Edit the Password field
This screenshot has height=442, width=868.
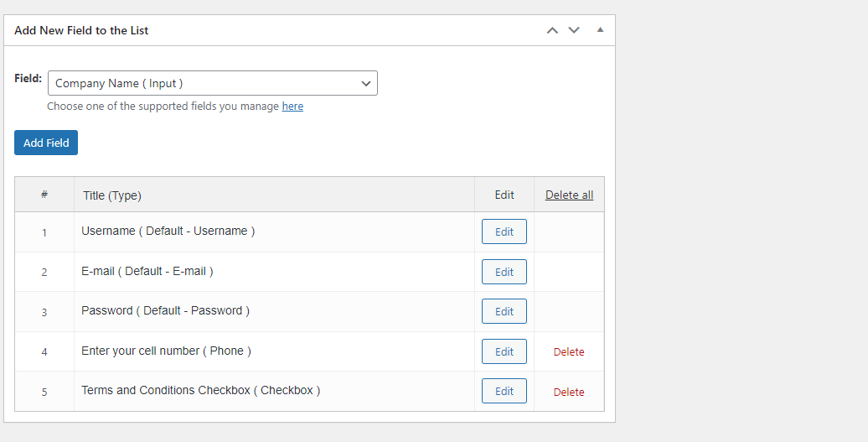pyautogui.click(x=504, y=311)
